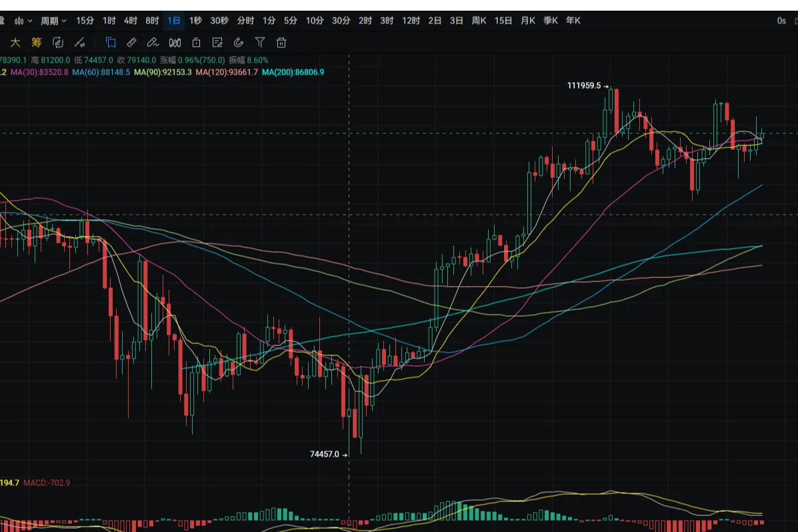Select the ruler measure tool
Image resolution: width=798 pixels, height=532 pixels.
coord(131,42)
